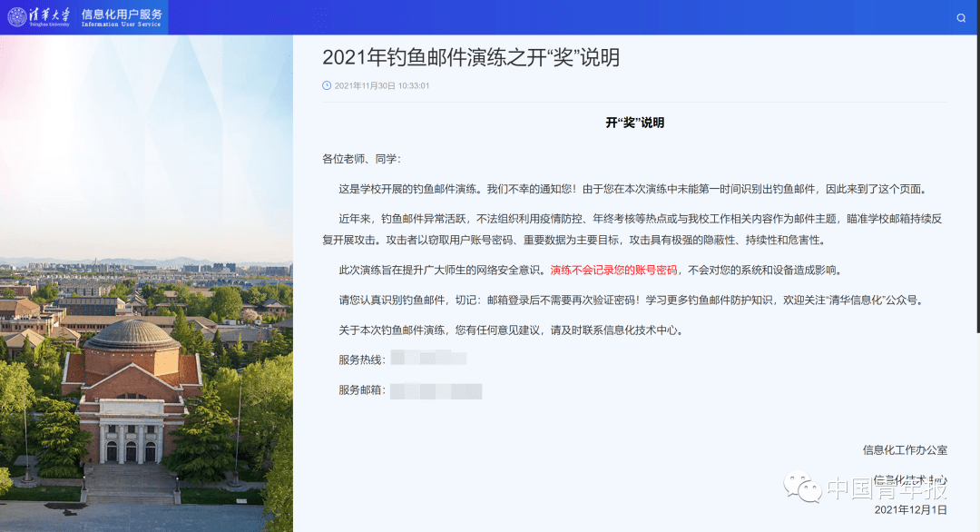The width and height of the screenshot is (980, 532).
Task: Click the date 2021年12月1日 at bottom
Action: point(910,510)
